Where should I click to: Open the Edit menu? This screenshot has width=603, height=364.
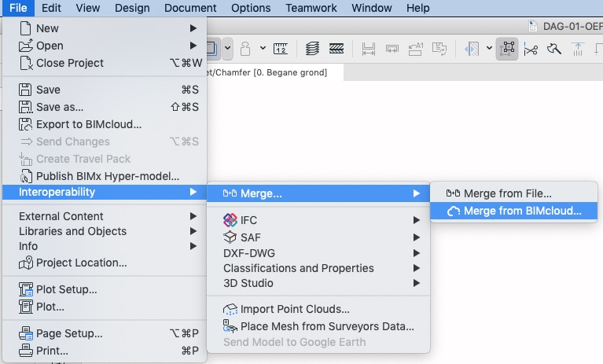pyautogui.click(x=52, y=8)
